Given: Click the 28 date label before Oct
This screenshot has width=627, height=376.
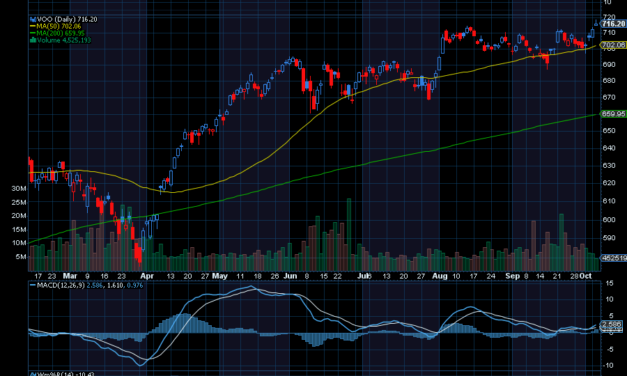Looking at the screenshot, I should 574,276.
